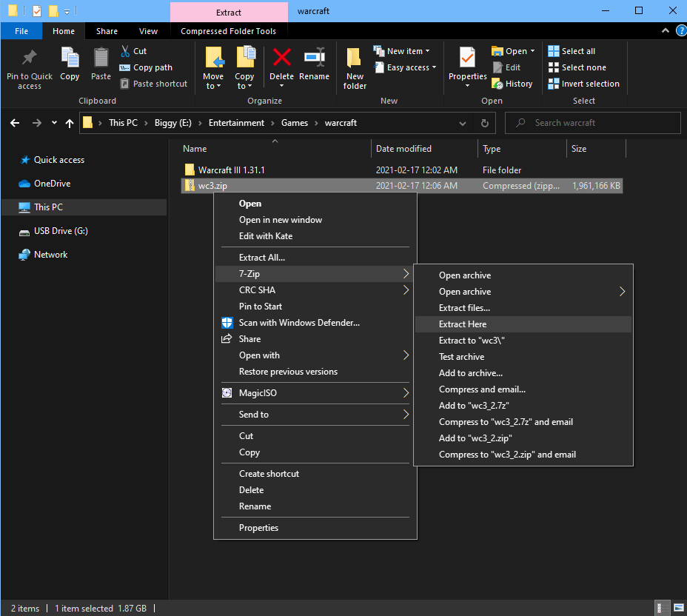The width and height of the screenshot is (687, 616).
Task: Click the OneDrive cloud icon
Action: point(24,184)
